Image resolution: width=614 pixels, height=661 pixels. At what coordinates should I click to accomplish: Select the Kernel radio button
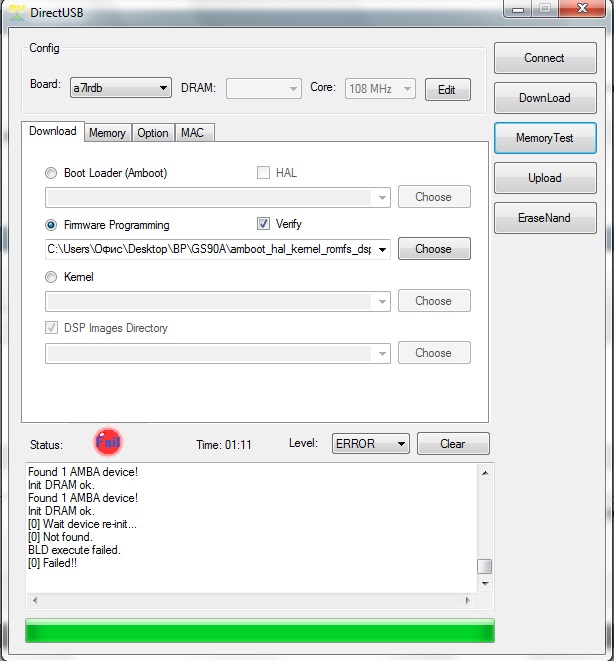point(51,277)
